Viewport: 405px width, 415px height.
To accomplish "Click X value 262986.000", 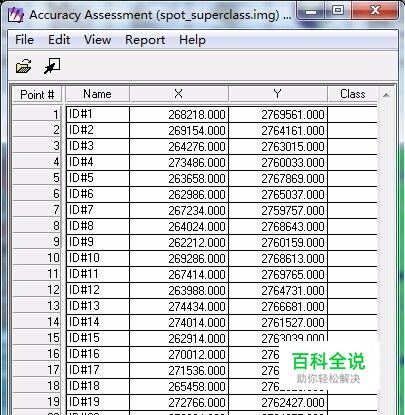I will (179, 194).
